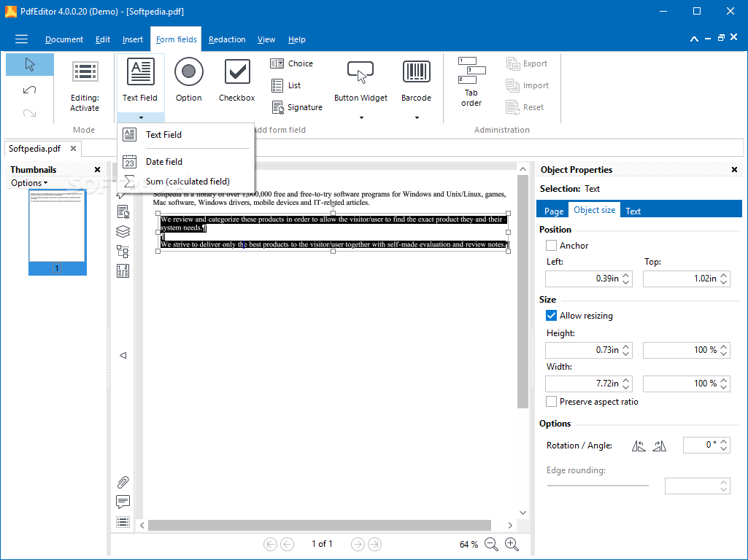Close the Object Properties panel

tap(734, 170)
